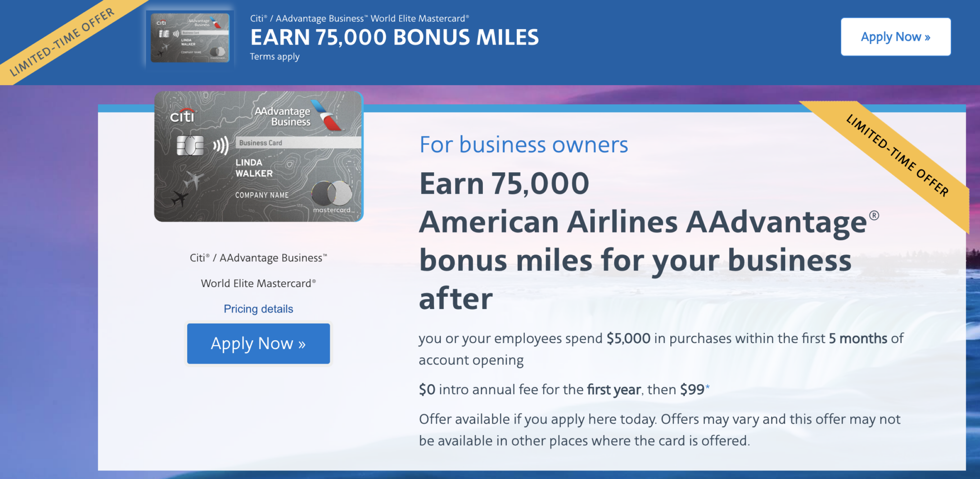The image size is (980, 479).
Task: Open the Pricing details link
Action: coord(258,309)
